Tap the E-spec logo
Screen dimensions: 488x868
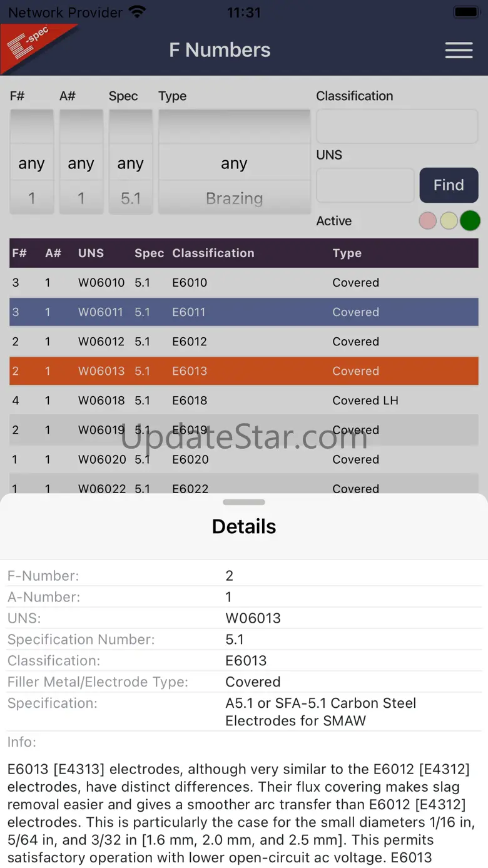pyautogui.click(x=31, y=45)
